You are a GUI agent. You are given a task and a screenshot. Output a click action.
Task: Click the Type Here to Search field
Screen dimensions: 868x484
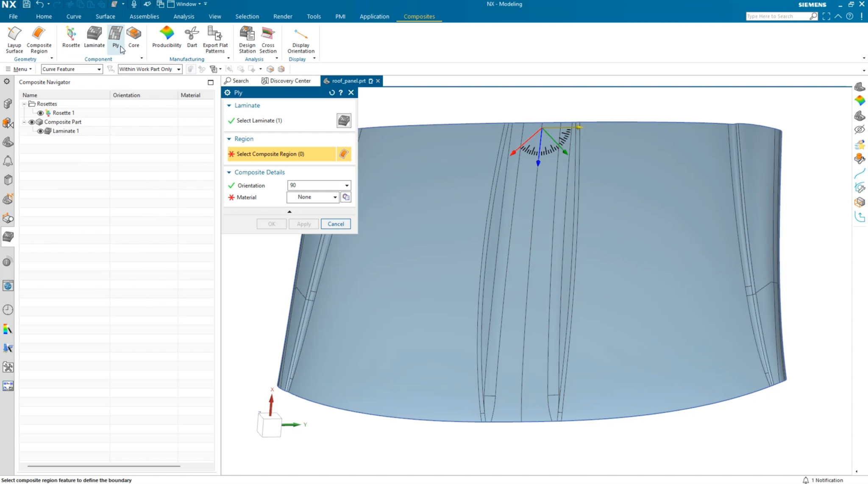point(780,16)
